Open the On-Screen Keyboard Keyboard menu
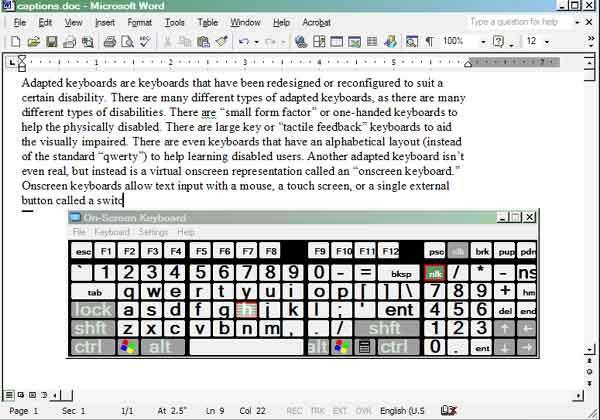 (x=112, y=232)
